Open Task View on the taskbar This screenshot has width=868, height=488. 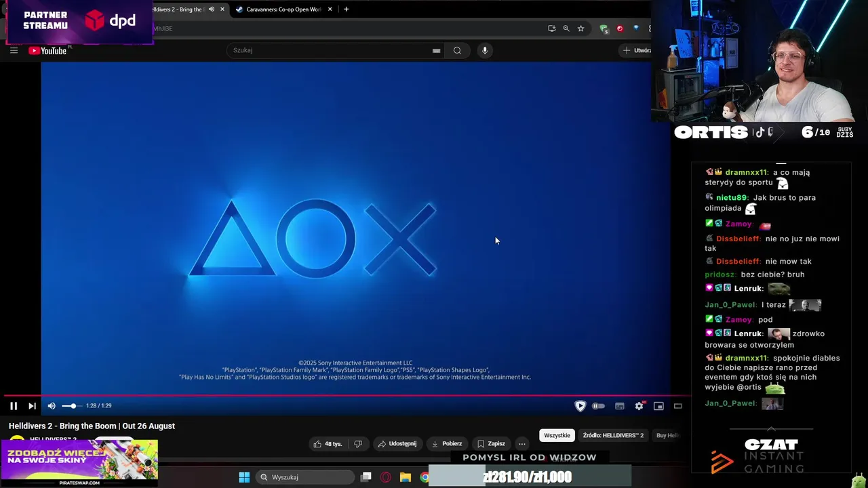(366, 477)
